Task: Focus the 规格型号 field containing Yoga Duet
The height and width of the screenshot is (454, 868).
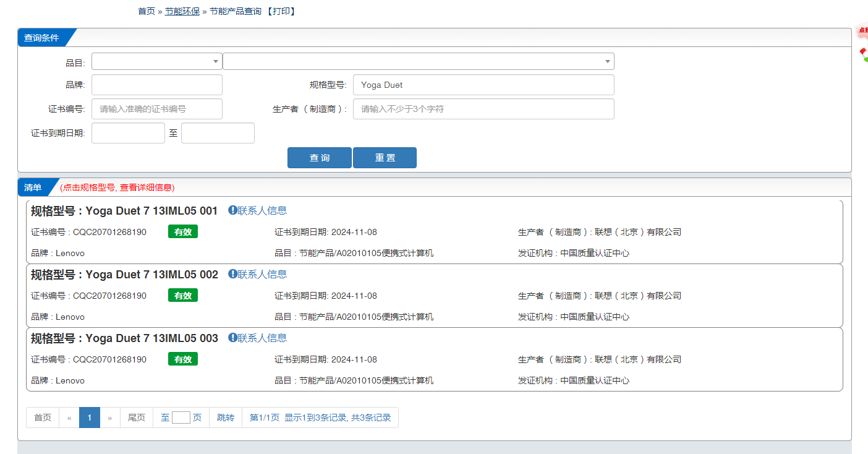Action: click(483, 85)
